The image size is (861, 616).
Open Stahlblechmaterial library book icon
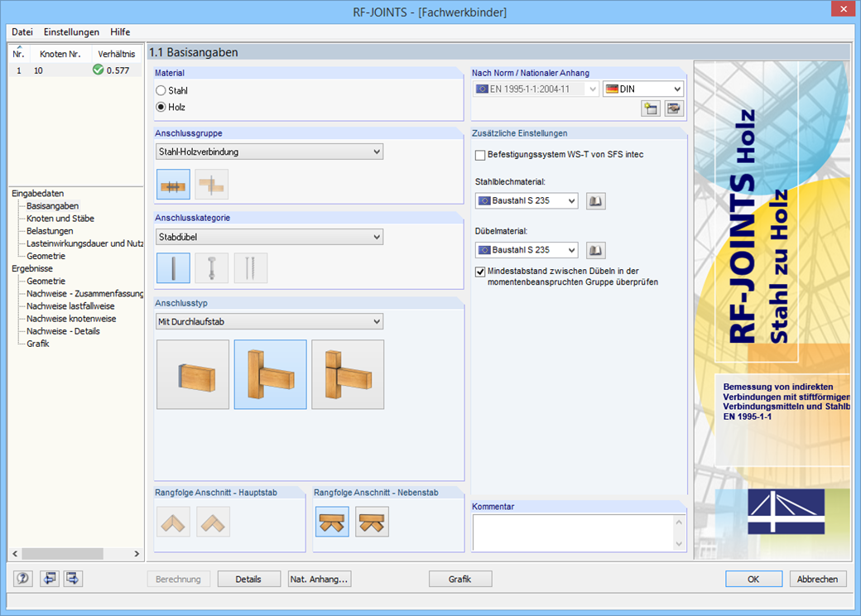tap(596, 201)
